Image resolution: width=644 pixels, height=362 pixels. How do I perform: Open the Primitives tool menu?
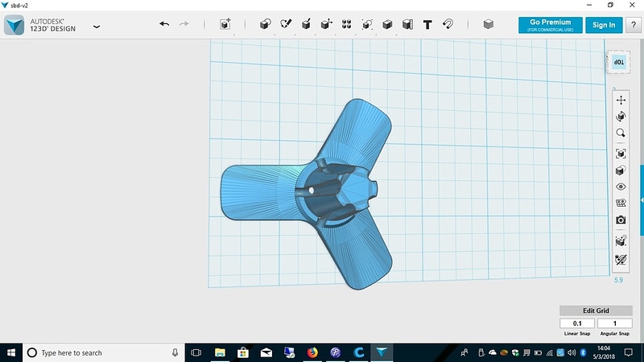point(266,24)
